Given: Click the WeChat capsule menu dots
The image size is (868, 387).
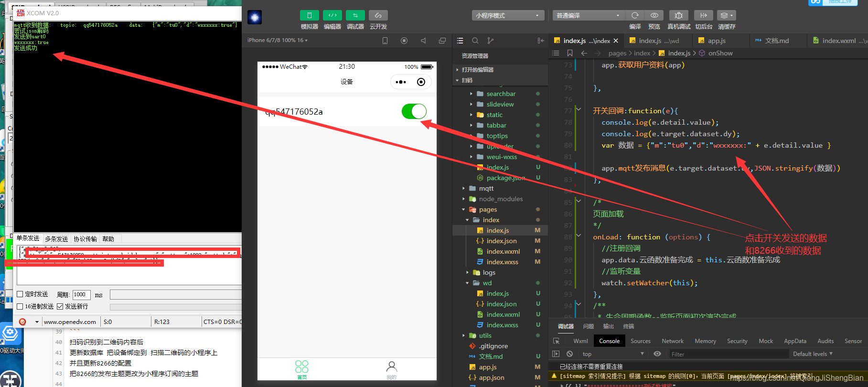Looking at the screenshot, I should tap(401, 82).
